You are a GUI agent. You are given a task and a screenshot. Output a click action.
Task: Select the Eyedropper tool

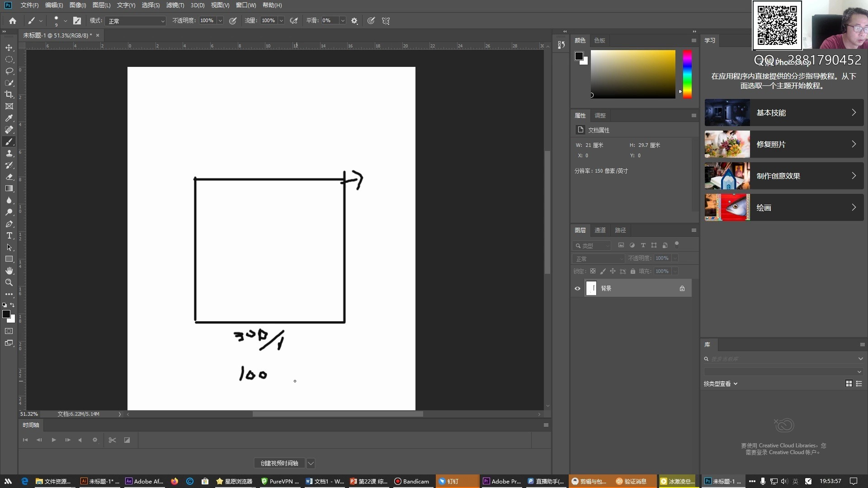point(9,118)
